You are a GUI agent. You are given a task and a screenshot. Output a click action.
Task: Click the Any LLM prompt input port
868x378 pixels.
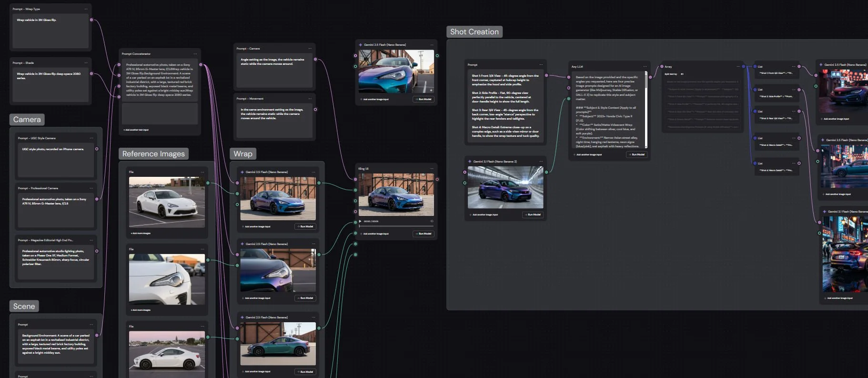569,77
